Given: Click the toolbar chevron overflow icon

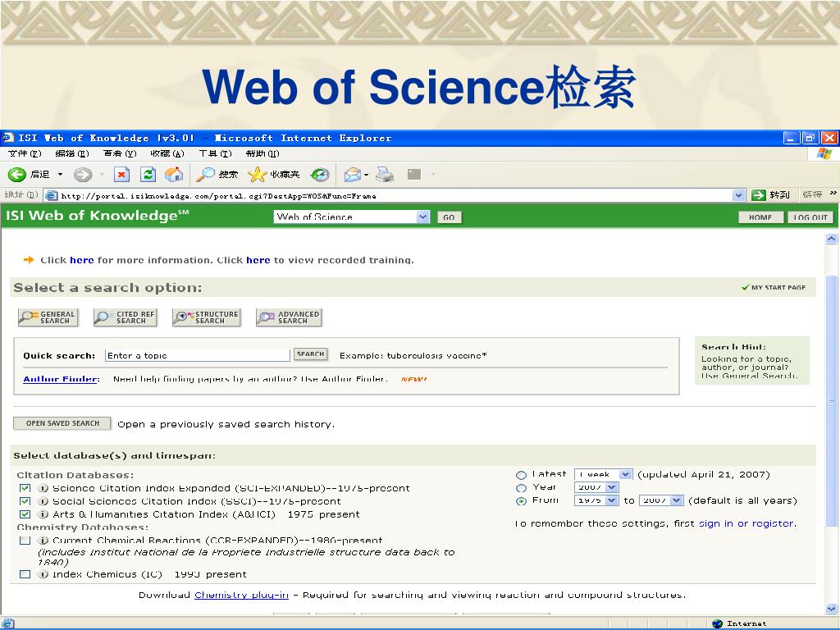Looking at the screenshot, I should point(833,194).
